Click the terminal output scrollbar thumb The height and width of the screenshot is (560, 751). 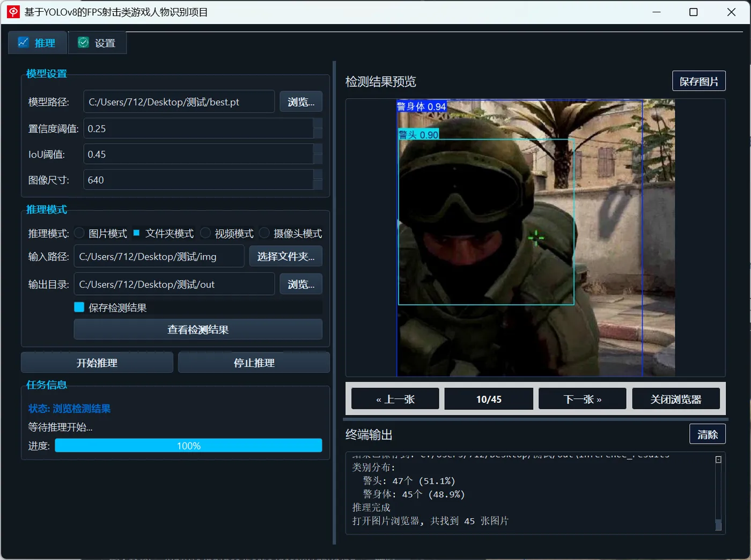(718, 525)
